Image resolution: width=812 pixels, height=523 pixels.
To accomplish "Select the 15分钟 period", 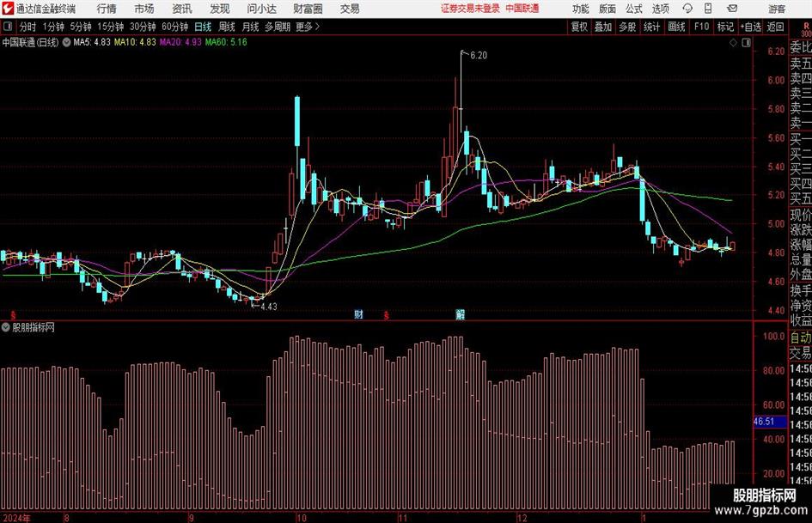I will coord(110,27).
